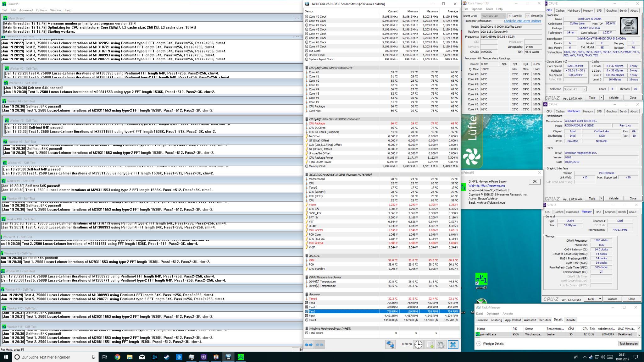
Task: Open Task Manager Ansicht menu
Action: click(x=508, y=314)
